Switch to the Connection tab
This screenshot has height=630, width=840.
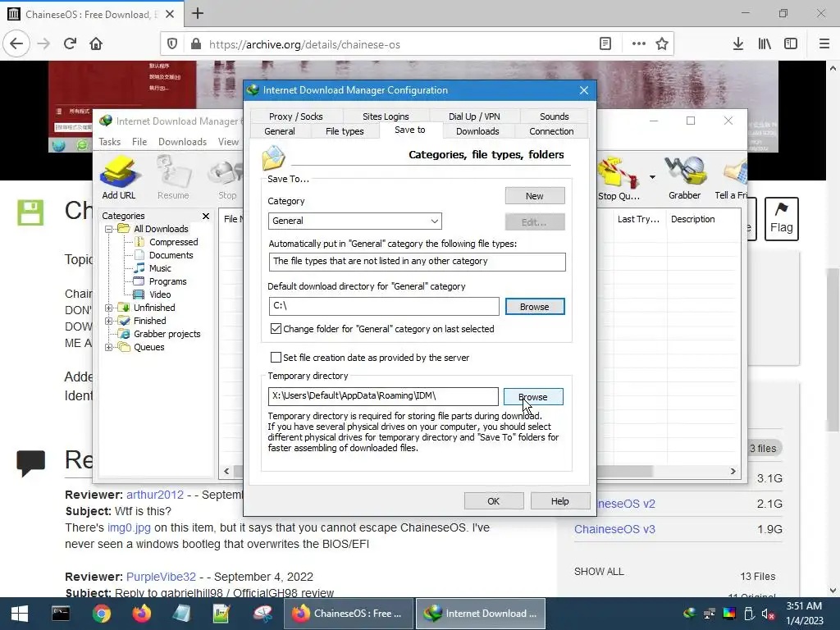click(x=551, y=131)
